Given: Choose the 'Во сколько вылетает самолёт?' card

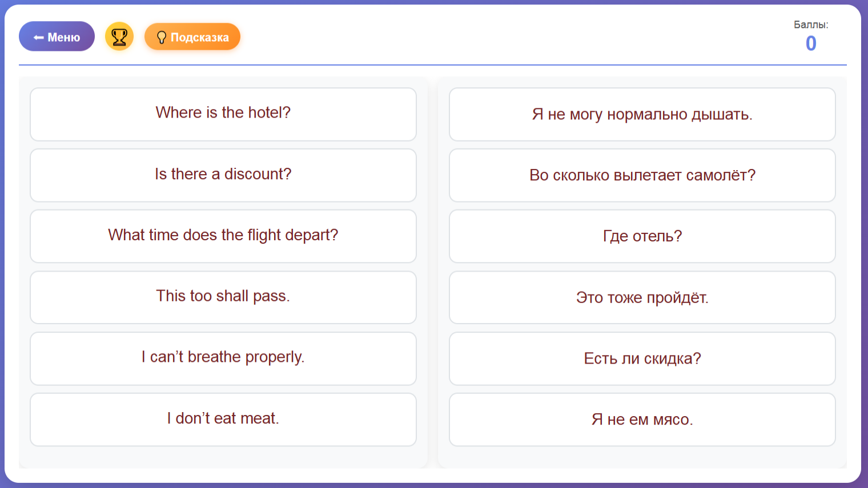Looking at the screenshot, I should click(642, 175).
